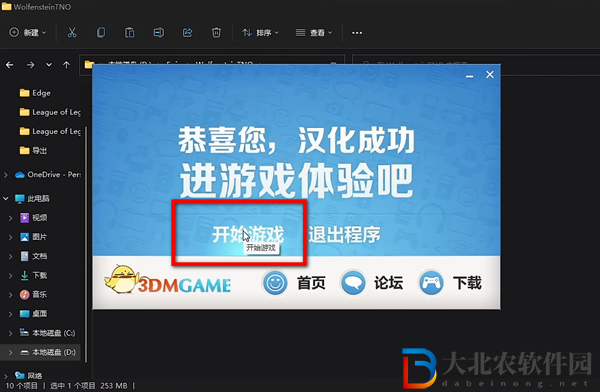Click the sidebar vertical scrollbar

86,245
